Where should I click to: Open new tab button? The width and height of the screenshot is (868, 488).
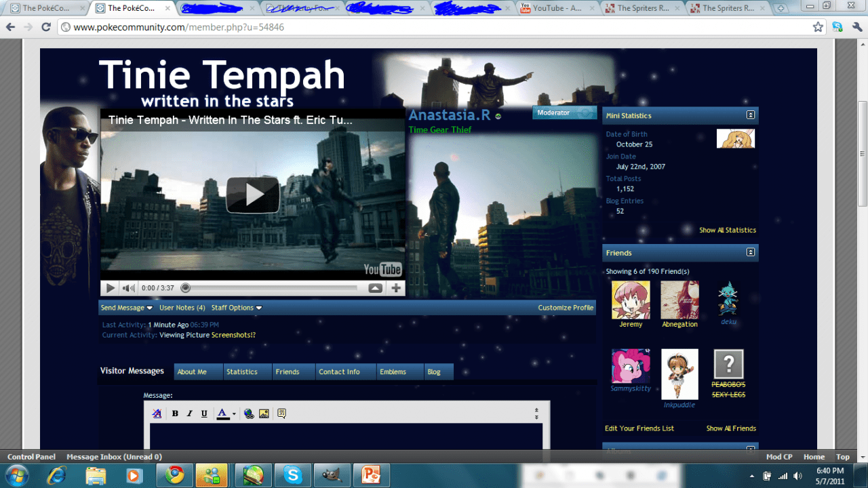click(x=781, y=8)
